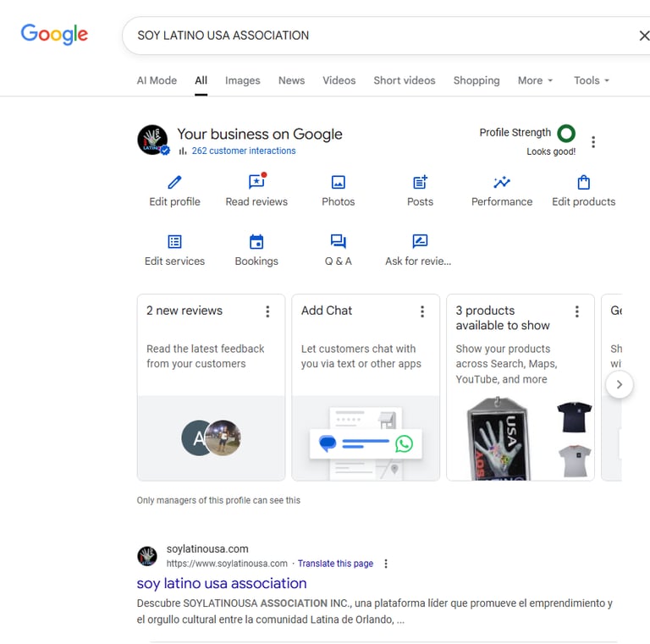Screen dimensions: 650x644
Task: Click the https://www.soylatinousa.com URL
Action: 227,564
